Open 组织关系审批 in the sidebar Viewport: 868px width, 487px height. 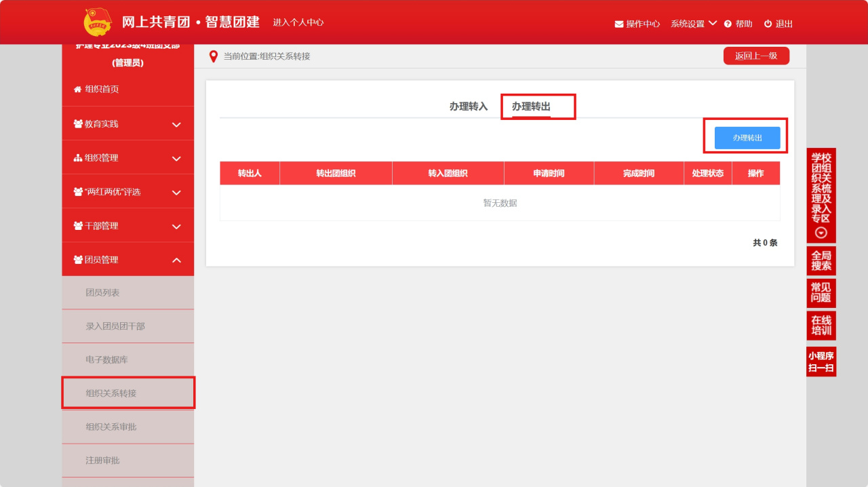[x=127, y=427]
